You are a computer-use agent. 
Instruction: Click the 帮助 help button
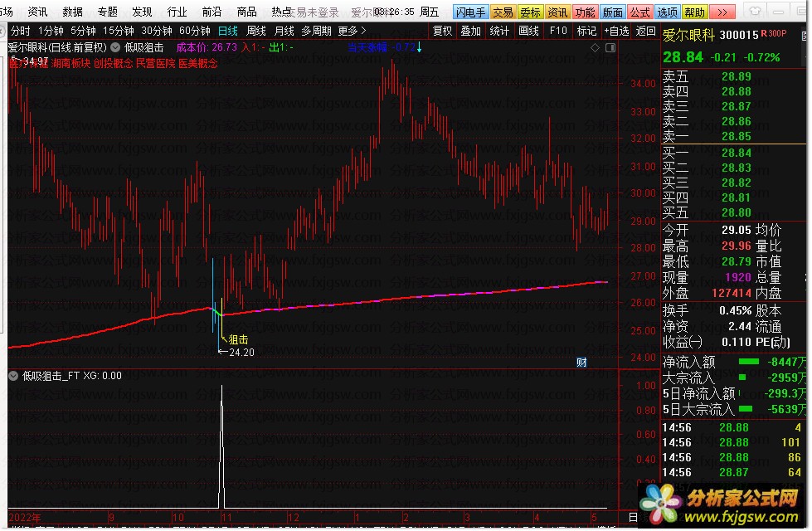click(694, 12)
